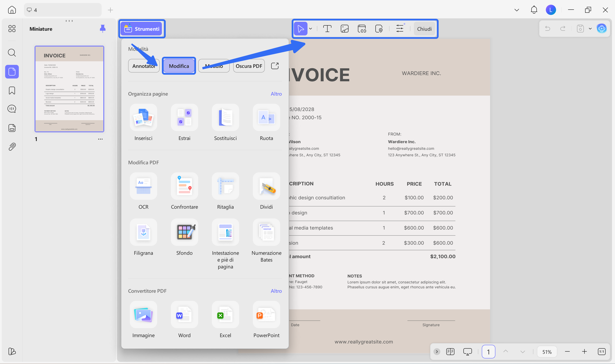615x364 pixels.
Task: Open the notifications bell
Action: (534, 10)
